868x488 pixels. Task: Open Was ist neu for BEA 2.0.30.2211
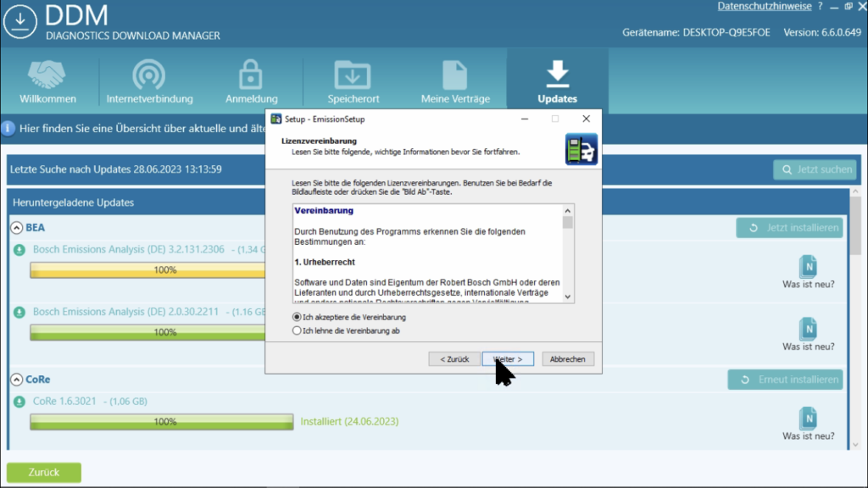(x=808, y=335)
